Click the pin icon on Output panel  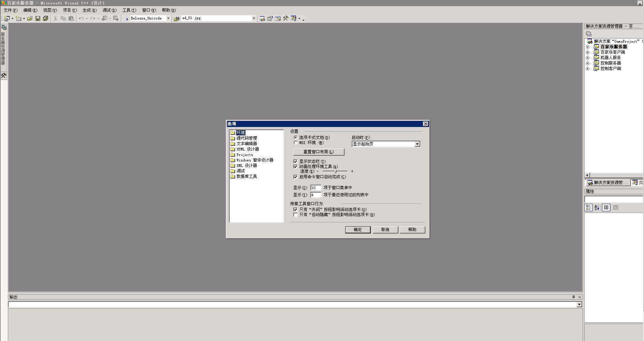point(574,297)
